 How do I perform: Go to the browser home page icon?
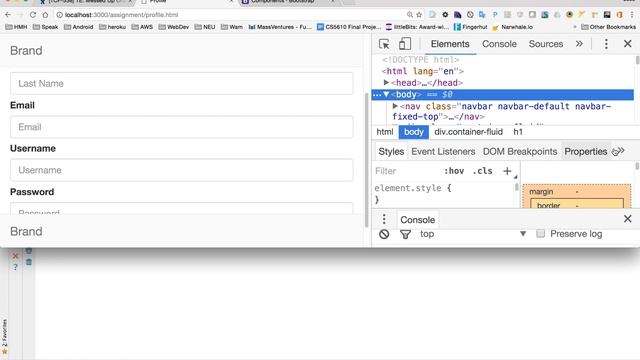pos(45,15)
